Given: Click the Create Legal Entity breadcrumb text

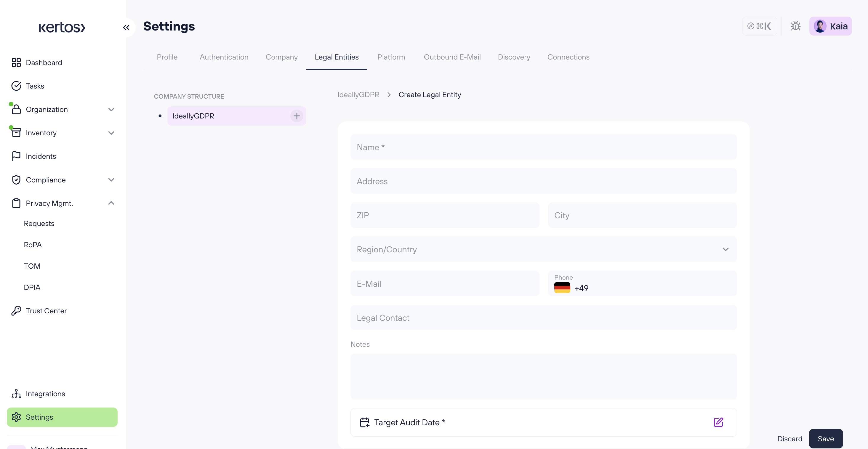Looking at the screenshot, I should tap(430, 95).
